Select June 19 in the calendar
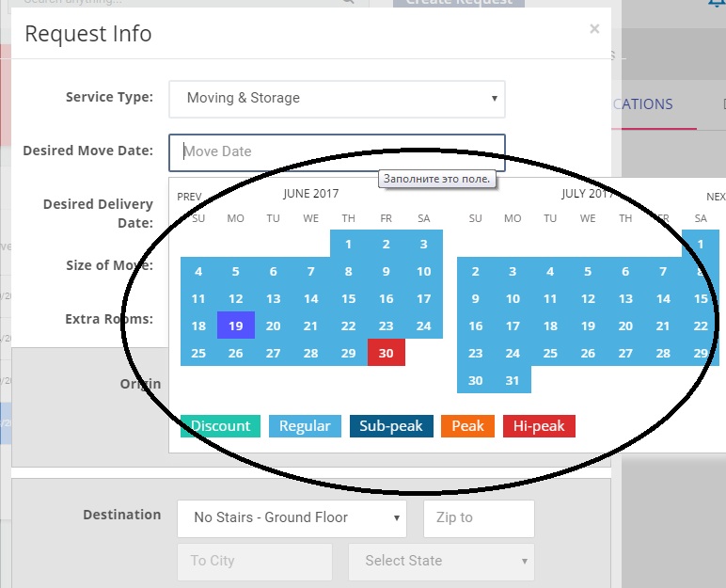The height and width of the screenshot is (588, 726). click(x=235, y=326)
